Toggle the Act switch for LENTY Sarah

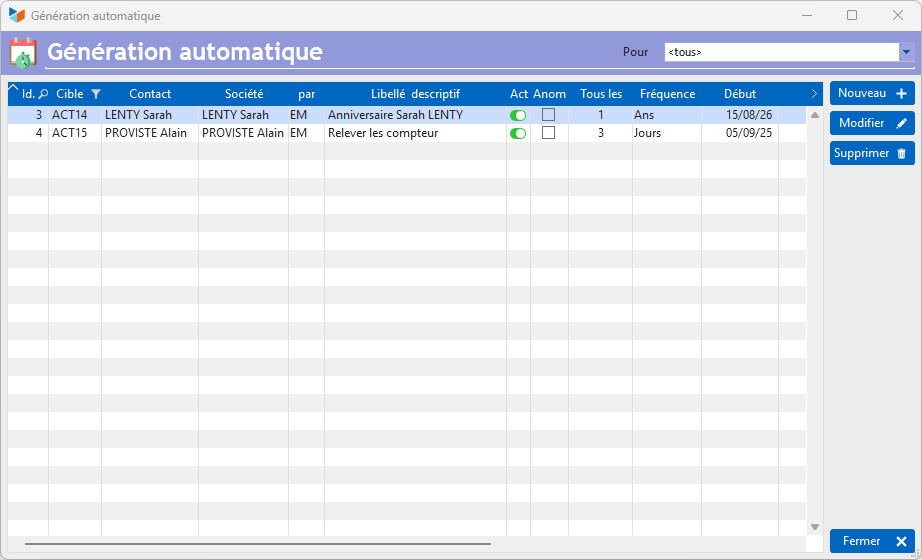(518, 116)
